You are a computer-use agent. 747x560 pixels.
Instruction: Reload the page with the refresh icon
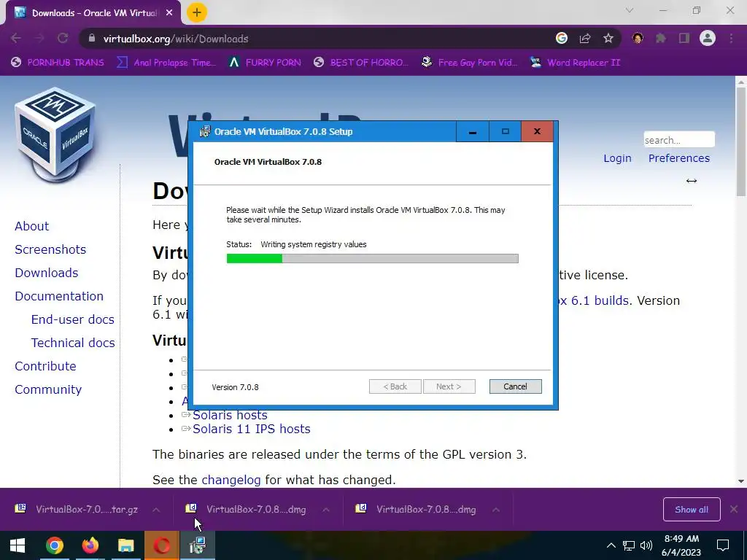[x=63, y=39]
